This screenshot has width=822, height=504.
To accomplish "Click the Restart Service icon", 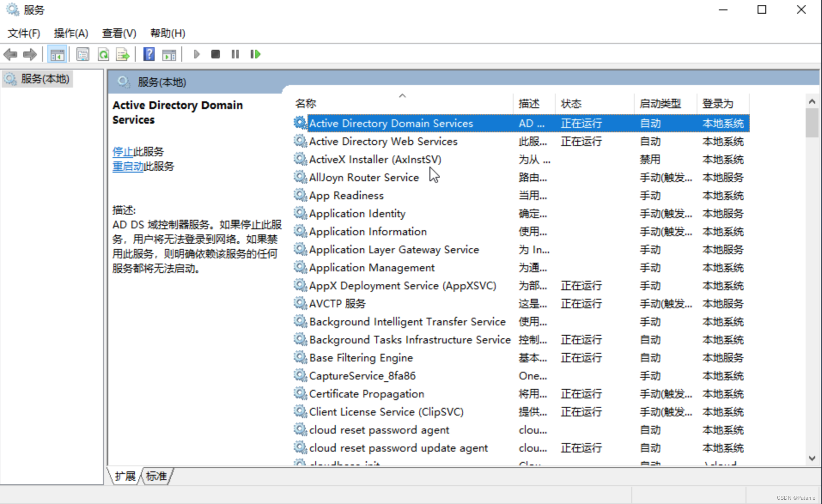I will point(255,55).
